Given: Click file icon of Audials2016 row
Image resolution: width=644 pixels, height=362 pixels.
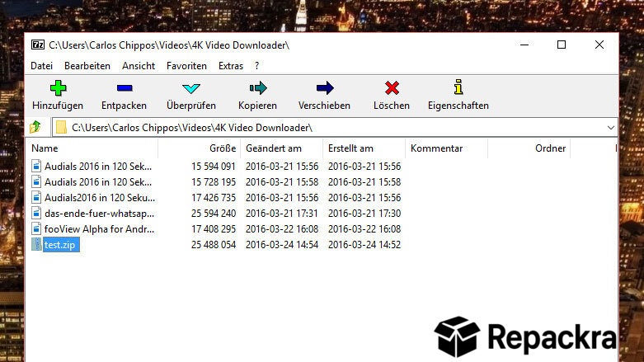Looking at the screenshot, I should [x=36, y=197].
